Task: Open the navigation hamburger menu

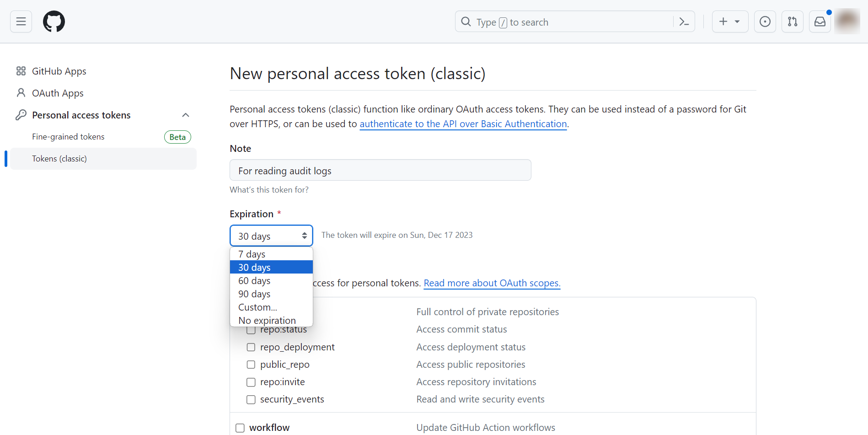Action: coord(21,21)
